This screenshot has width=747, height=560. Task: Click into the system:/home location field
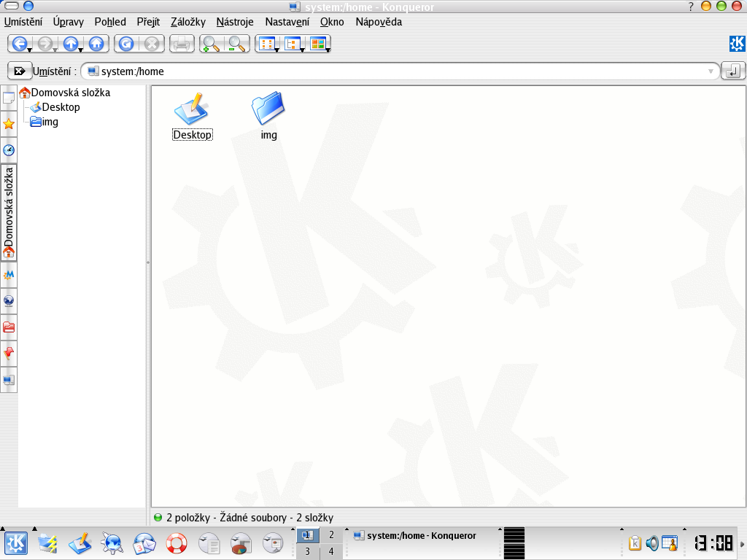pos(400,71)
